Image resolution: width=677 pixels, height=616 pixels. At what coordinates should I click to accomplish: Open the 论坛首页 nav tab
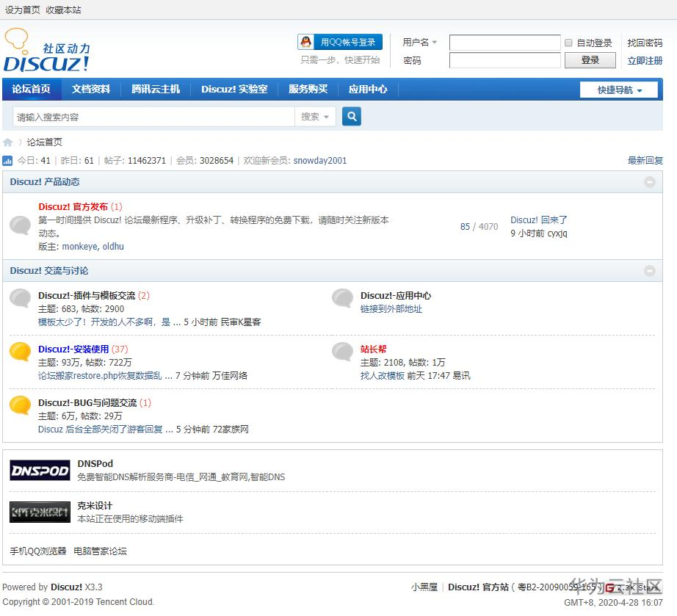[x=31, y=90]
